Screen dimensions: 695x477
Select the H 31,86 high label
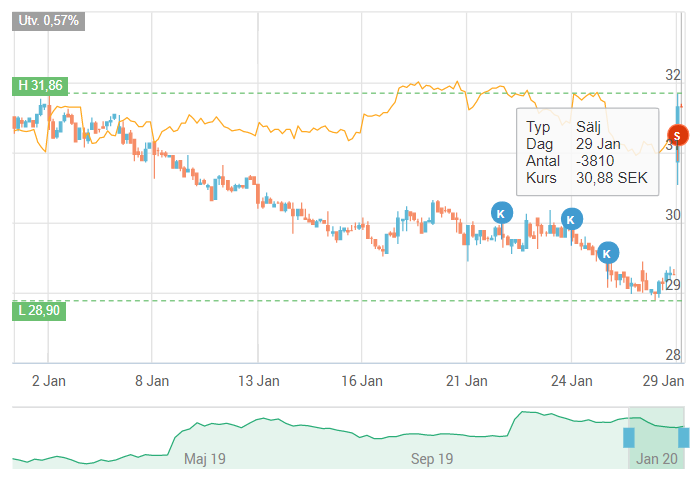pos(40,86)
